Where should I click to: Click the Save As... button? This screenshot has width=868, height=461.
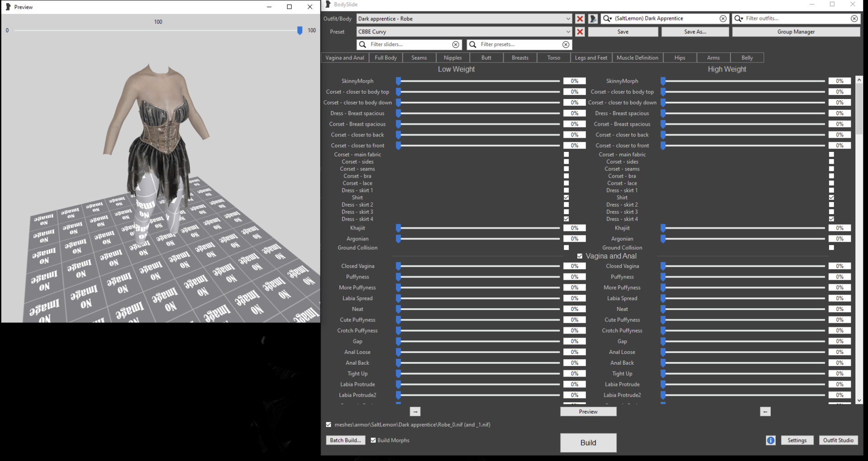point(695,32)
